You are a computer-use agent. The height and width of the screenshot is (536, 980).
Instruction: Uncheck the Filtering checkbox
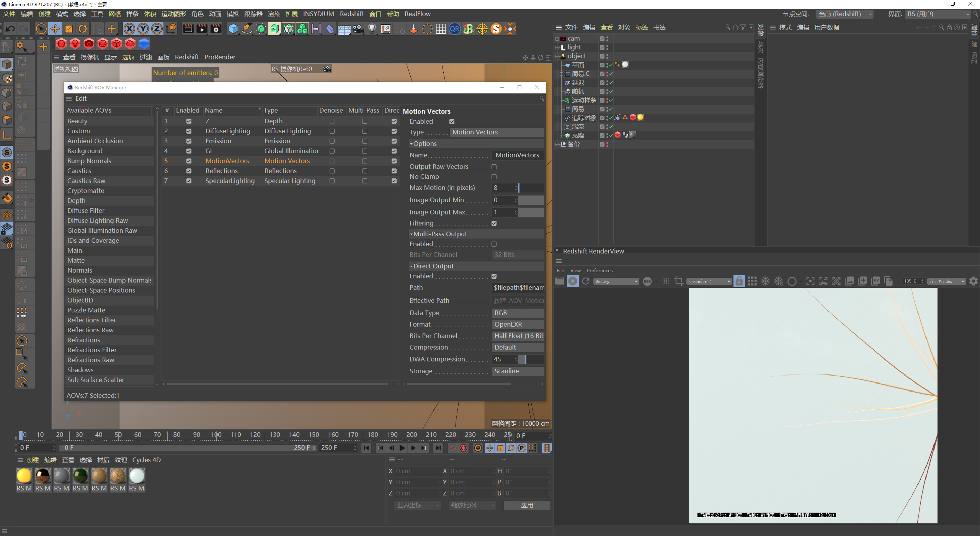point(494,223)
